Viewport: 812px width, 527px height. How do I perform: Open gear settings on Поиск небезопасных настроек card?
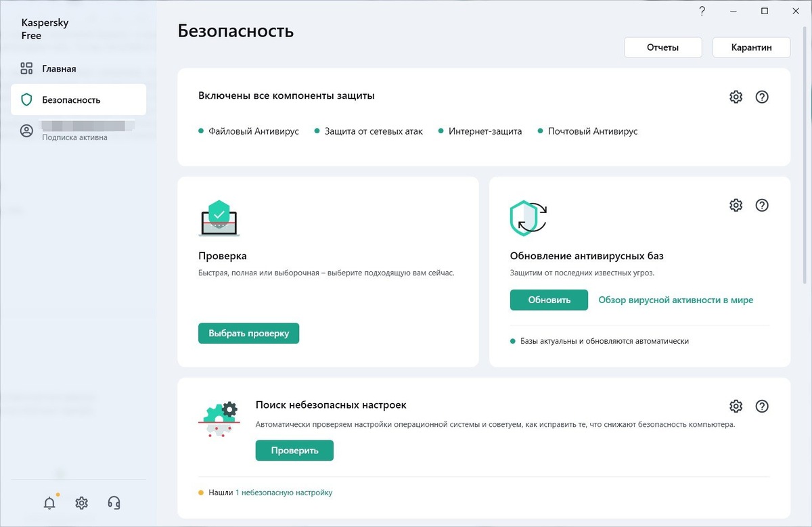click(x=736, y=406)
